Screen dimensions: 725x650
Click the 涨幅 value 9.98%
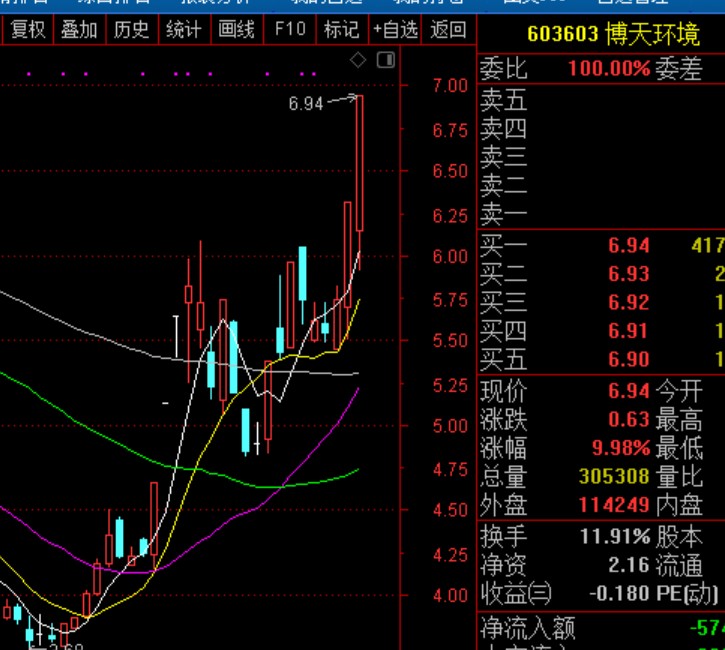pyautogui.click(x=621, y=448)
